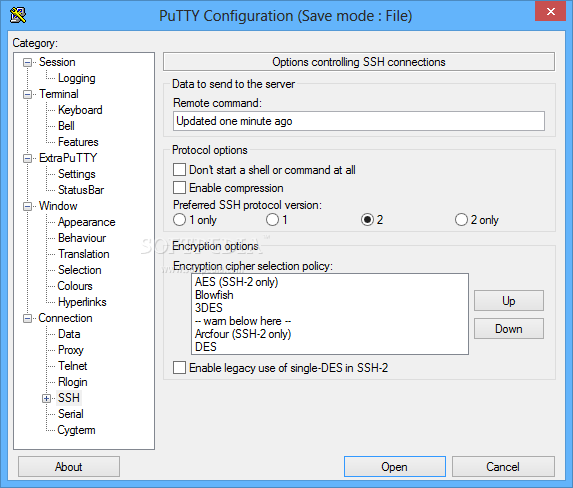Click the Remote command input field
This screenshot has height=488, width=573.
pos(359,121)
